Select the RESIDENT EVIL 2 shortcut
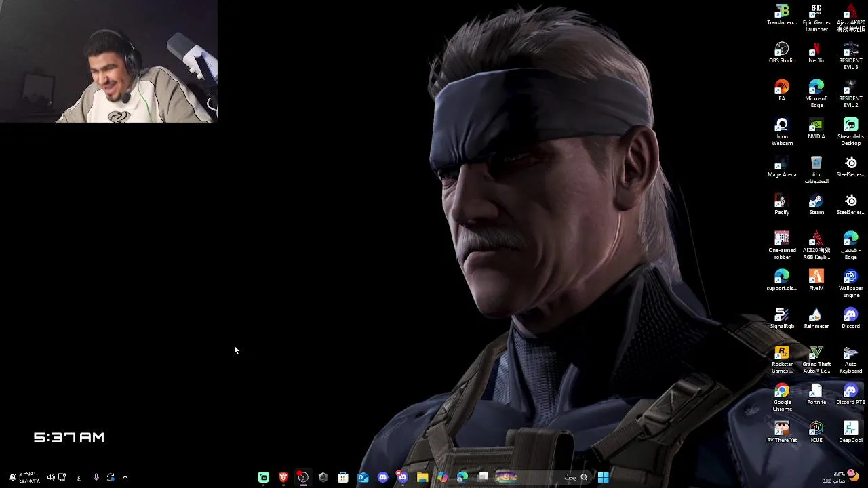The image size is (868, 488). [x=850, y=94]
